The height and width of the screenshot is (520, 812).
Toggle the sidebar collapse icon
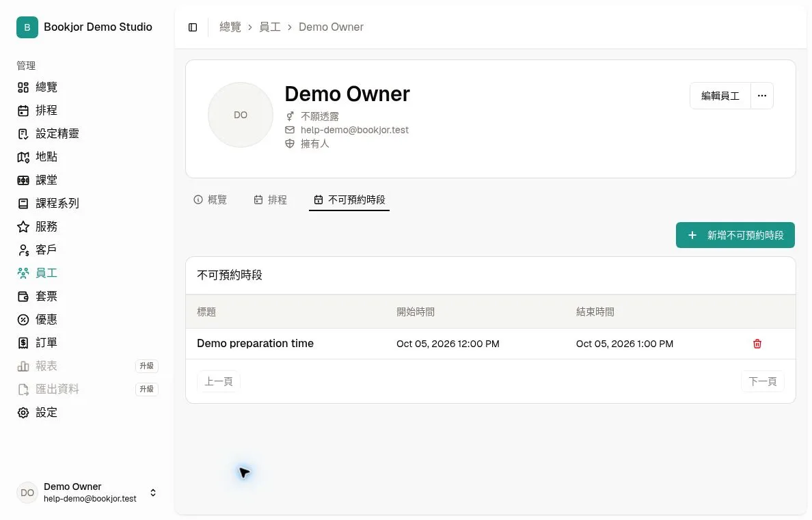(x=193, y=27)
